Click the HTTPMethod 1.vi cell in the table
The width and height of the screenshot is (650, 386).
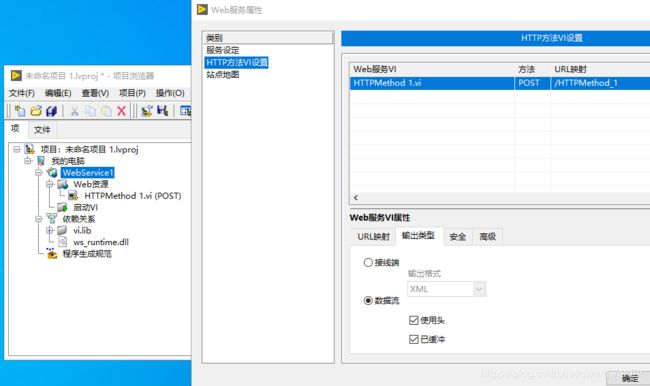click(432, 83)
